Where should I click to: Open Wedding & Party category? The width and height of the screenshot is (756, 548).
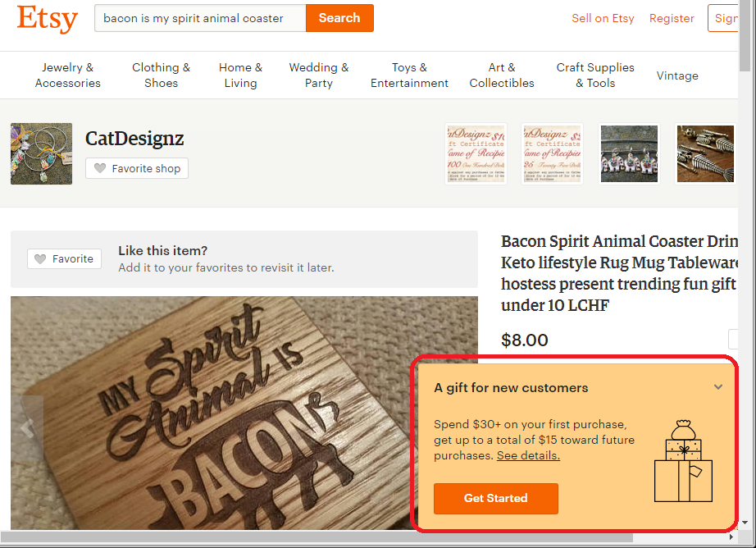tap(319, 75)
